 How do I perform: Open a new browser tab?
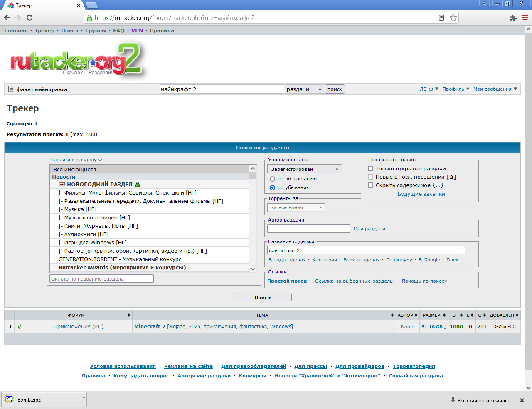coord(92,5)
